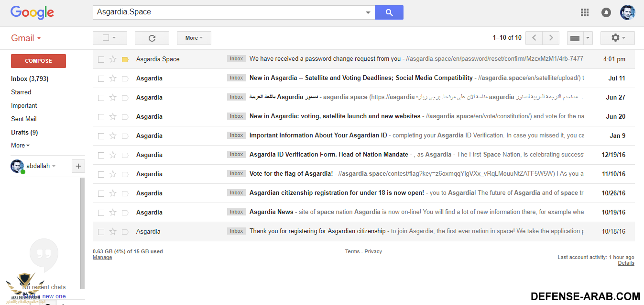The image size is (644, 305).
Task: Open the Settings gear menu
Action: tap(618, 38)
